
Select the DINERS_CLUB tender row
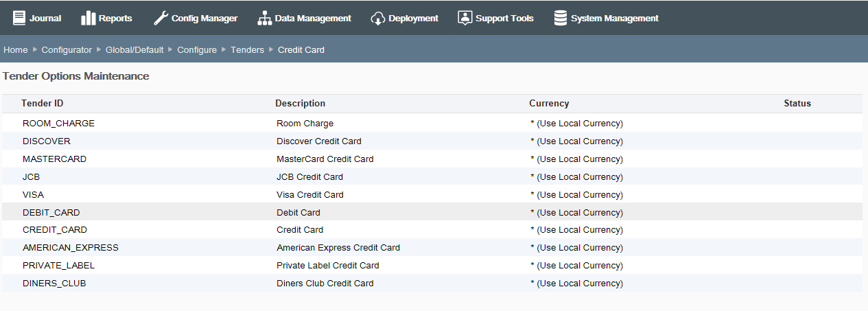click(432, 284)
